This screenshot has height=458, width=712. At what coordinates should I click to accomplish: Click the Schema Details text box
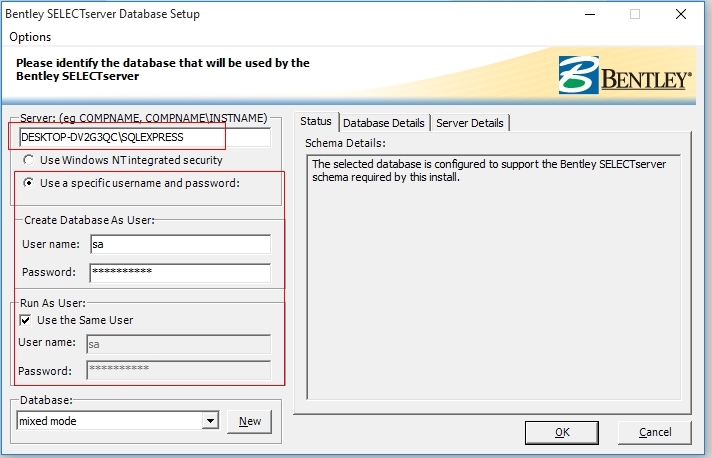pos(494,277)
